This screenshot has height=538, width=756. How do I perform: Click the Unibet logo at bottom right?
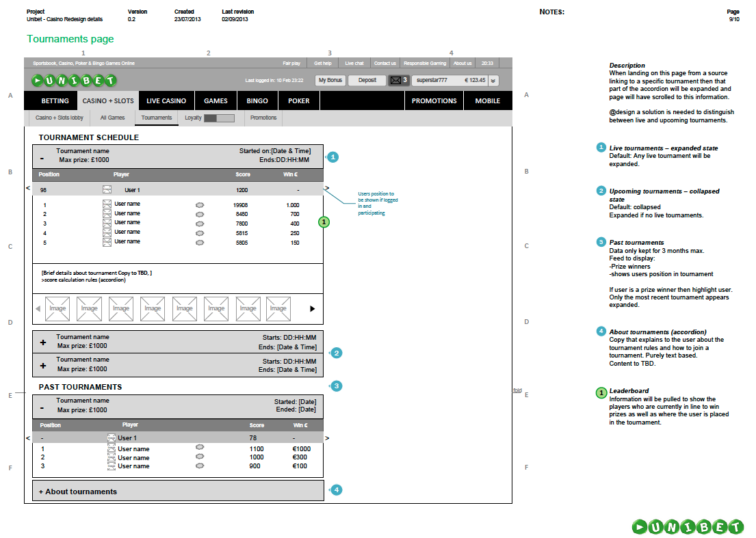click(687, 526)
